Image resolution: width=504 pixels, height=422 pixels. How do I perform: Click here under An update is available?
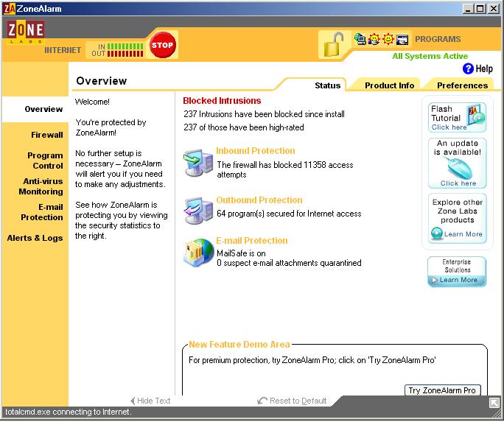point(458,183)
